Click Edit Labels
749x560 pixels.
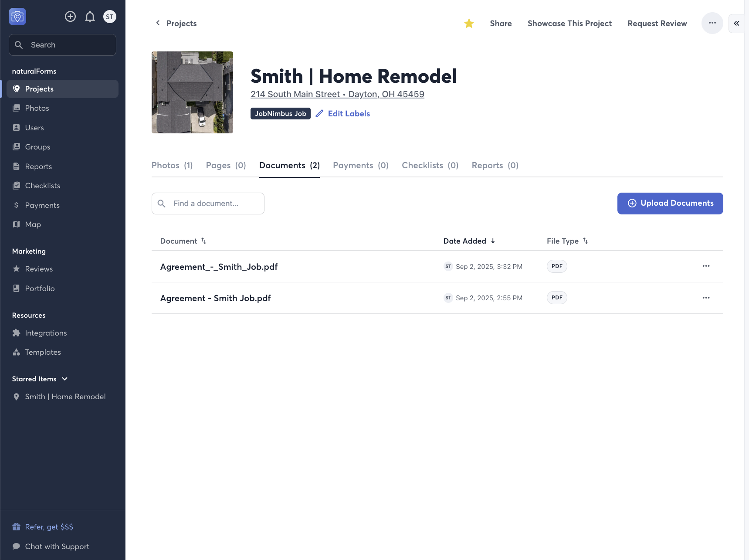click(343, 114)
